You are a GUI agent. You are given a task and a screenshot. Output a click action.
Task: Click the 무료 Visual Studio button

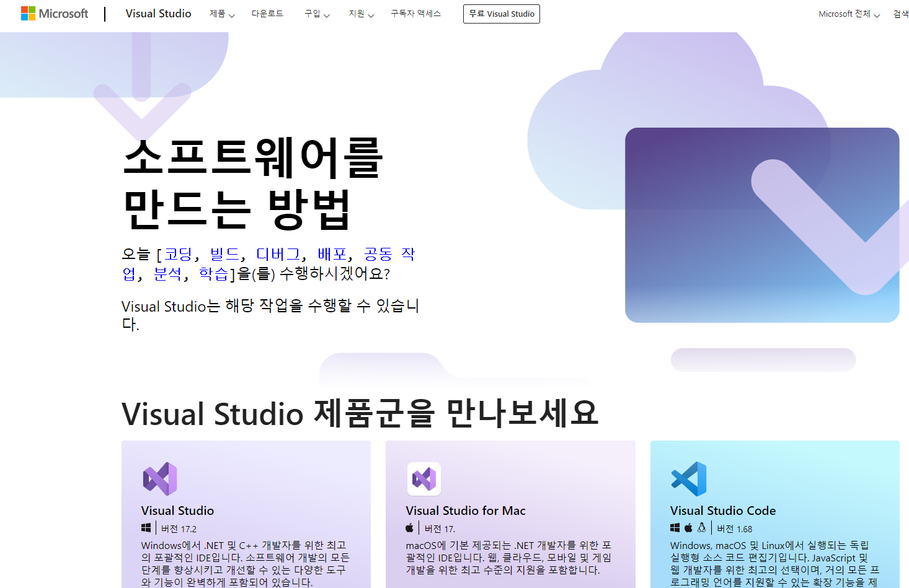(x=502, y=14)
